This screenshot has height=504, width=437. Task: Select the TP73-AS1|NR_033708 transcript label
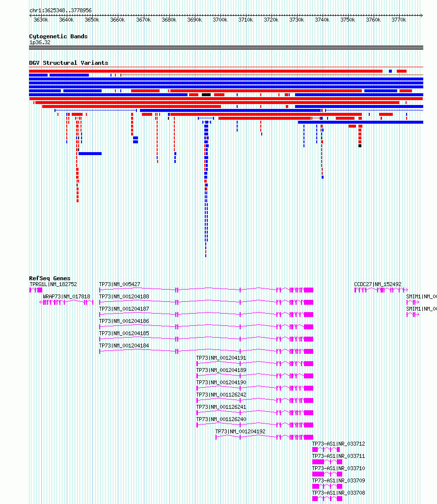tap(339, 493)
